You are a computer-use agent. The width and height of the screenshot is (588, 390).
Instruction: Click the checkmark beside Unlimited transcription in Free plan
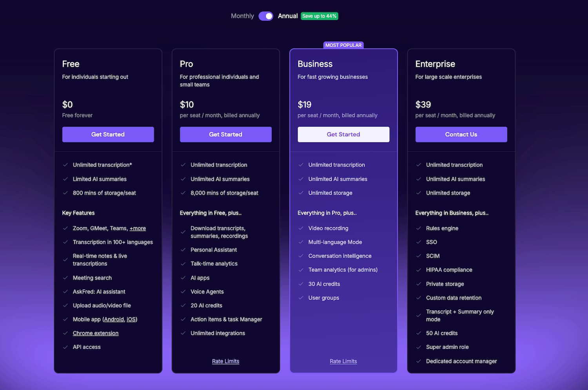65,165
